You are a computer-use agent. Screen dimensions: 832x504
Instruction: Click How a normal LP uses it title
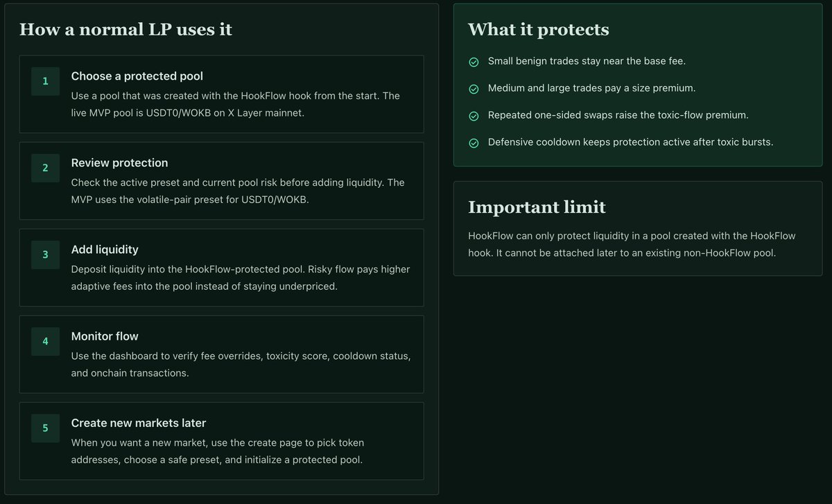coord(125,30)
